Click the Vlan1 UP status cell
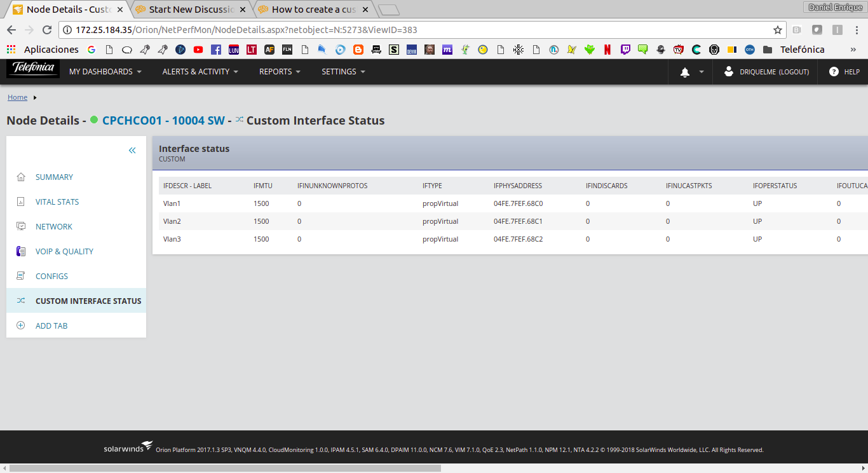The height and width of the screenshot is (473, 868). tap(757, 203)
